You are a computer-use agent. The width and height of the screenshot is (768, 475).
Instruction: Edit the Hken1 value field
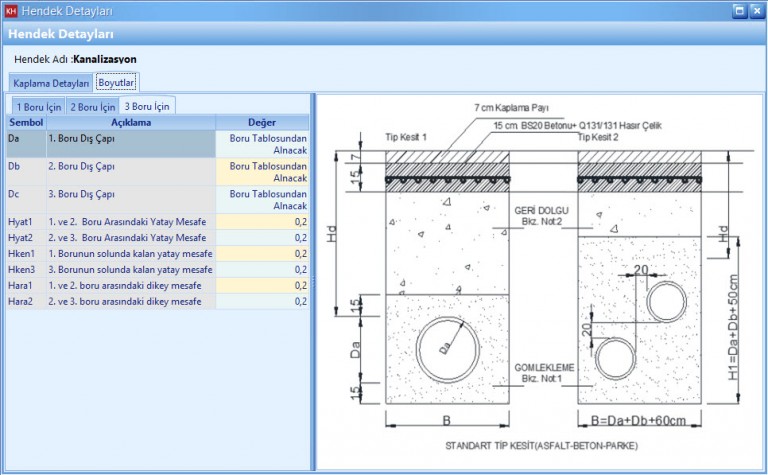tap(261, 254)
